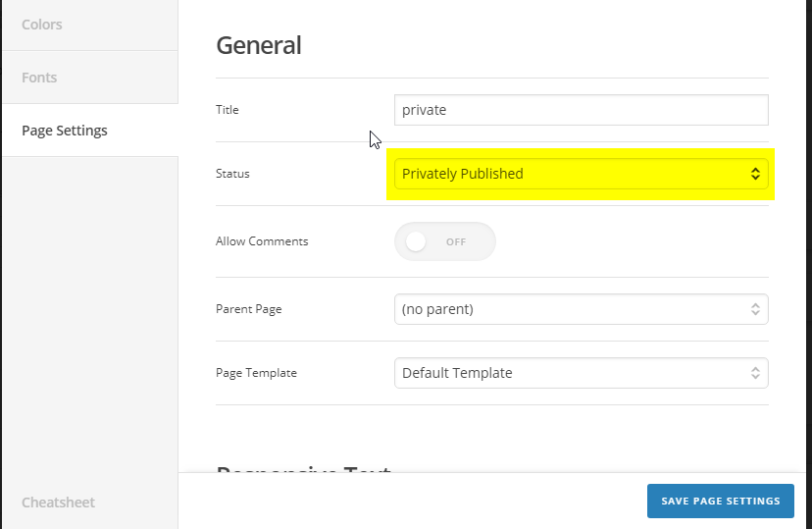Expand the Parent Page dropdown
The image size is (812, 529).
[581, 309]
